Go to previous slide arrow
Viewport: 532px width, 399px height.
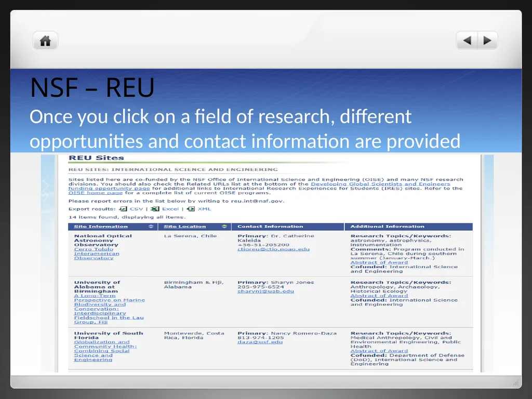point(467,41)
